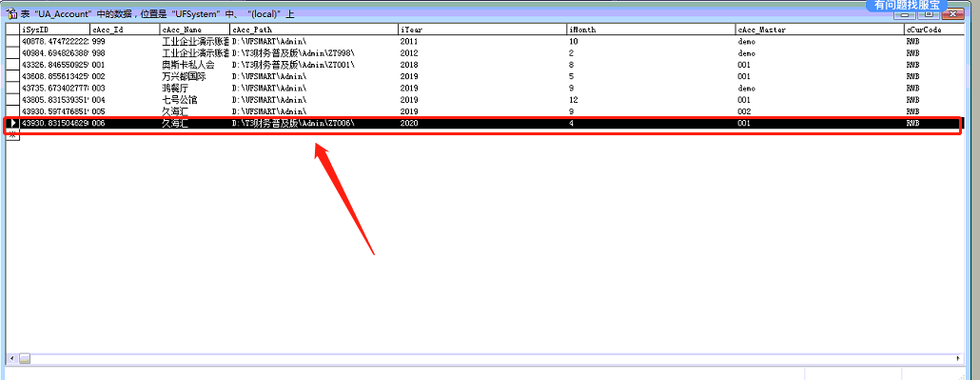Click the iMonth cell 12

pyautogui.click(x=652, y=100)
